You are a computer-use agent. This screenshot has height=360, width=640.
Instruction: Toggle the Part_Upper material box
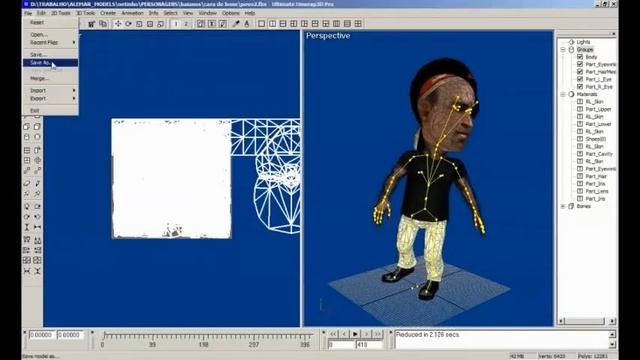click(x=580, y=109)
